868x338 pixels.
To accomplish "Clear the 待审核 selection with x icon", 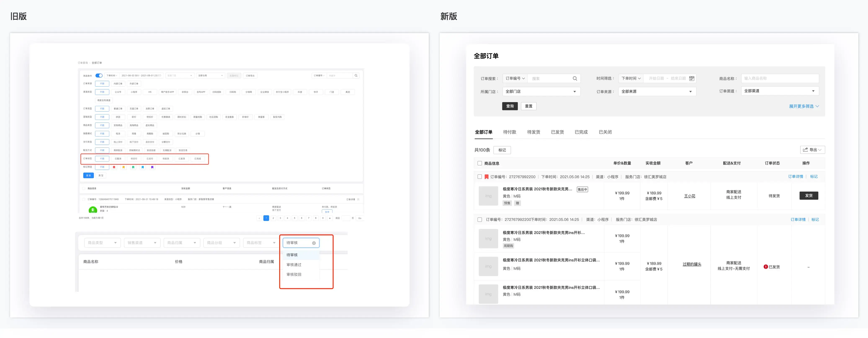I will click(x=314, y=243).
